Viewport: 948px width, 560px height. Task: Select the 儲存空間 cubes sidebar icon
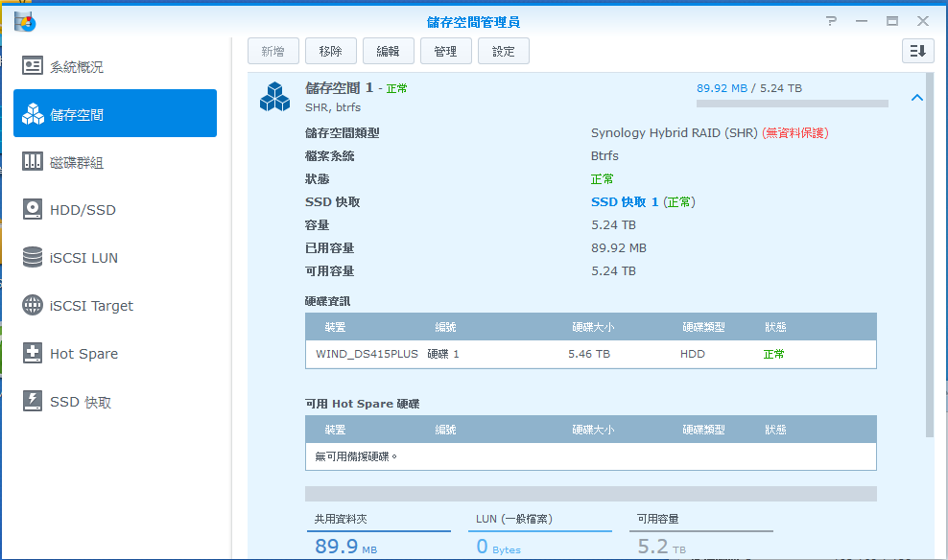click(33, 113)
